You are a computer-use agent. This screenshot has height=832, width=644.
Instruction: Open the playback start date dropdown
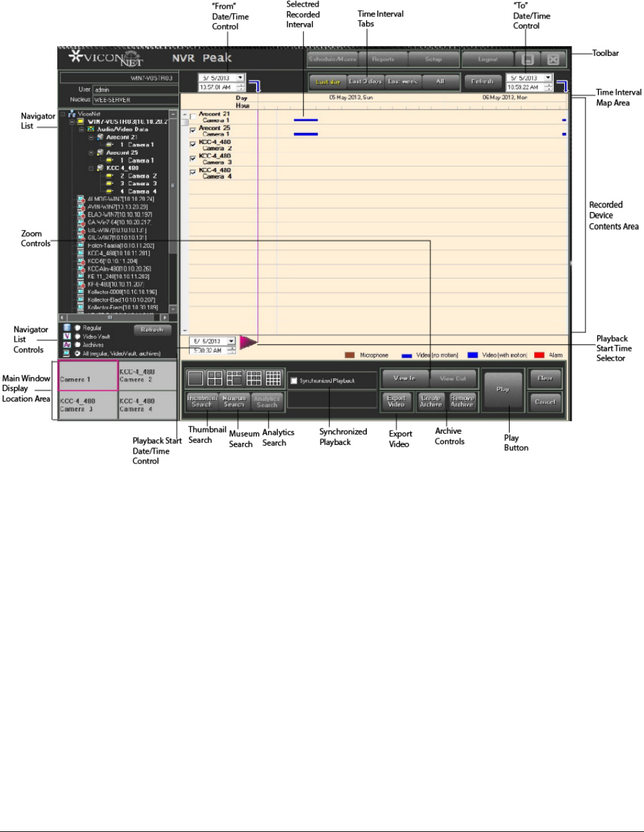click(x=231, y=341)
